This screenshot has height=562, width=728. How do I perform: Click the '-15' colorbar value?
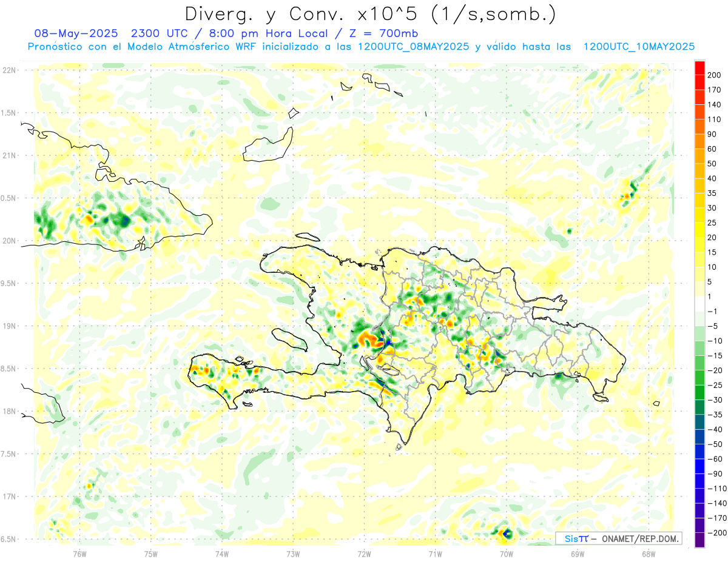coord(714,355)
